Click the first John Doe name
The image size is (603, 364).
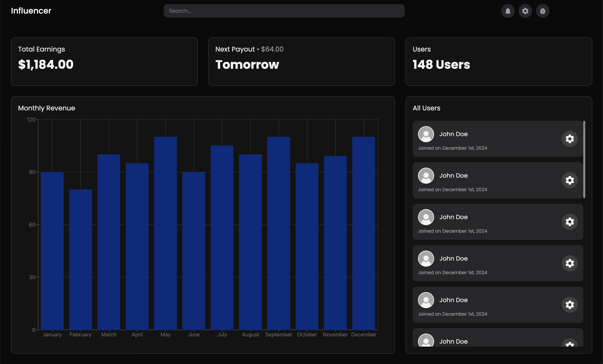coord(453,134)
